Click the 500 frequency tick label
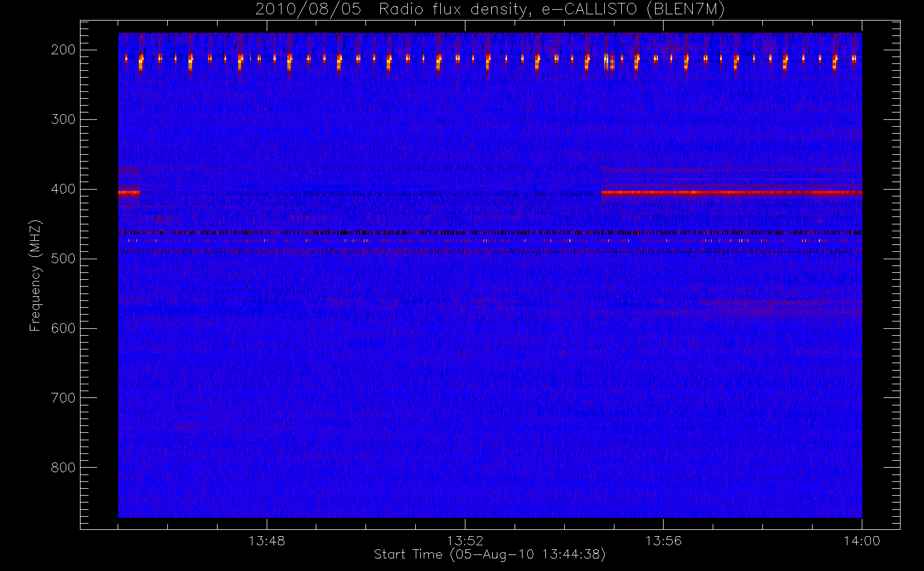 [x=63, y=259]
